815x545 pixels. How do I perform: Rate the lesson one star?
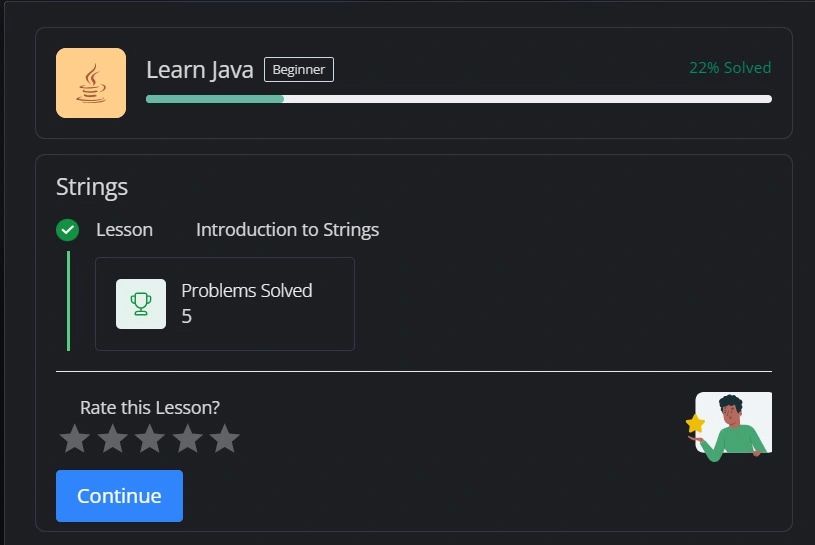(75, 438)
